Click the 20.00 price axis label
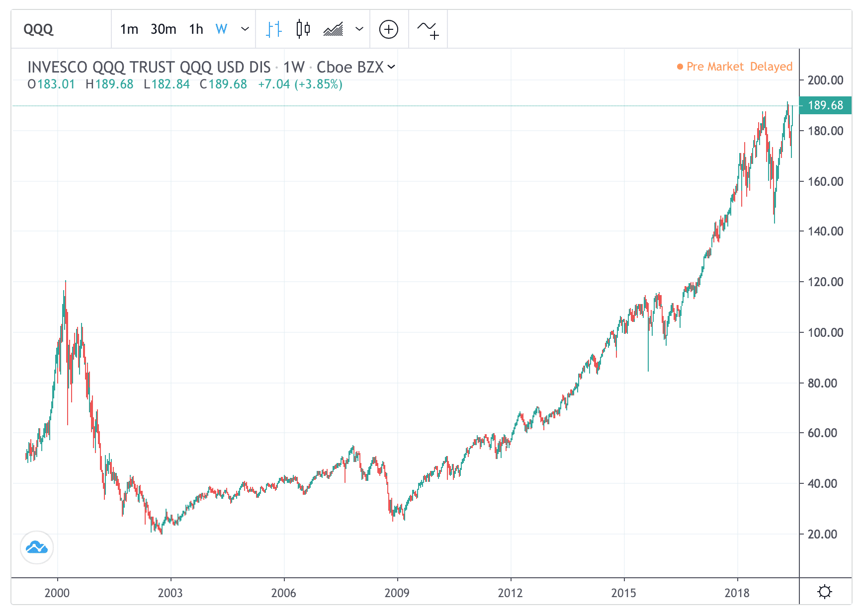The image size is (863, 616). 822,534
